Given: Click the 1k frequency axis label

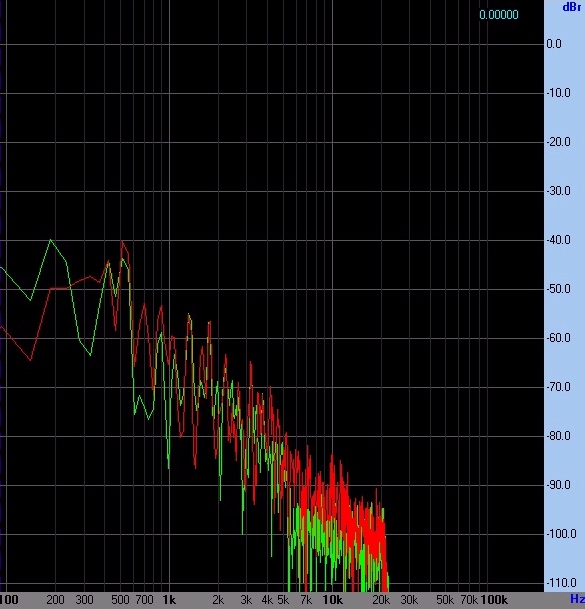Looking at the screenshot, I should pyautogui.click(x=169, y=600).
